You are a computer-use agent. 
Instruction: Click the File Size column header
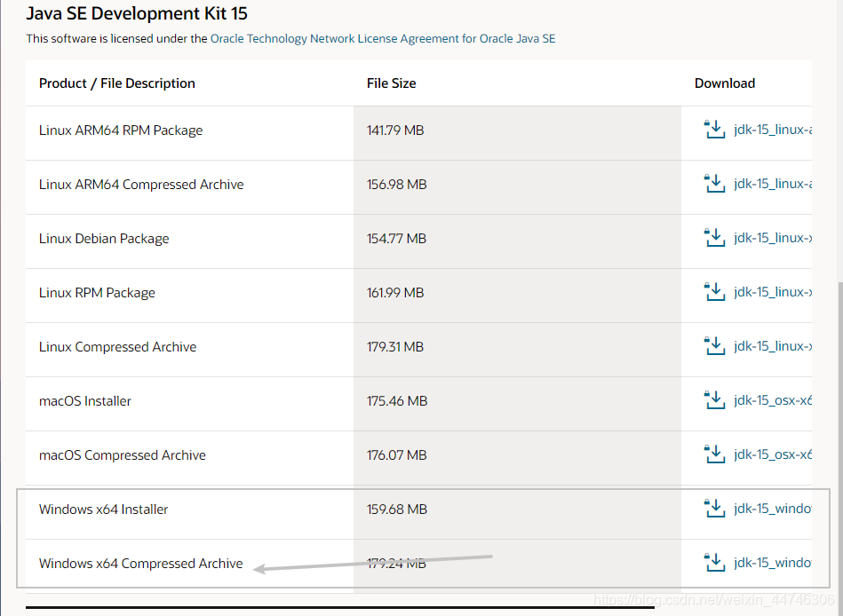[x=391, y=83]
